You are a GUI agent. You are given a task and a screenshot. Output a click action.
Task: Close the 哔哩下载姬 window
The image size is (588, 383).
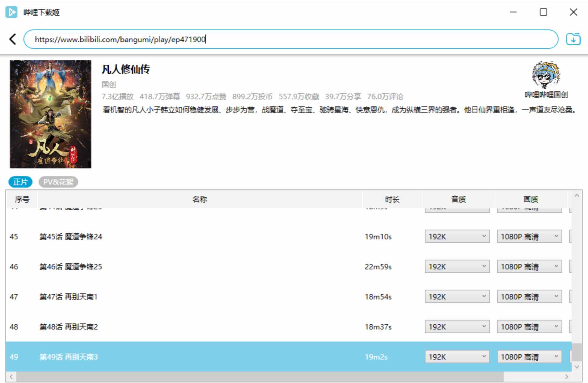574,12
